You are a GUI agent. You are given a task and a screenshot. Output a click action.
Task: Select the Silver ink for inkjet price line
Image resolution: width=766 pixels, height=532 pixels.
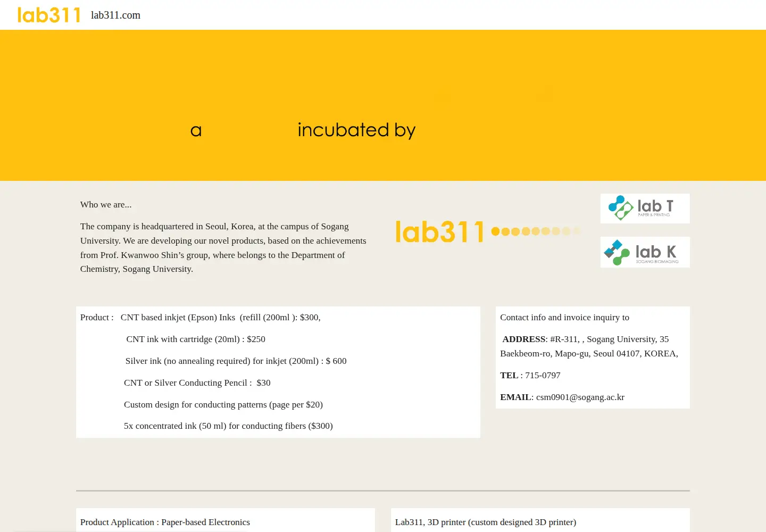point(236,361)
